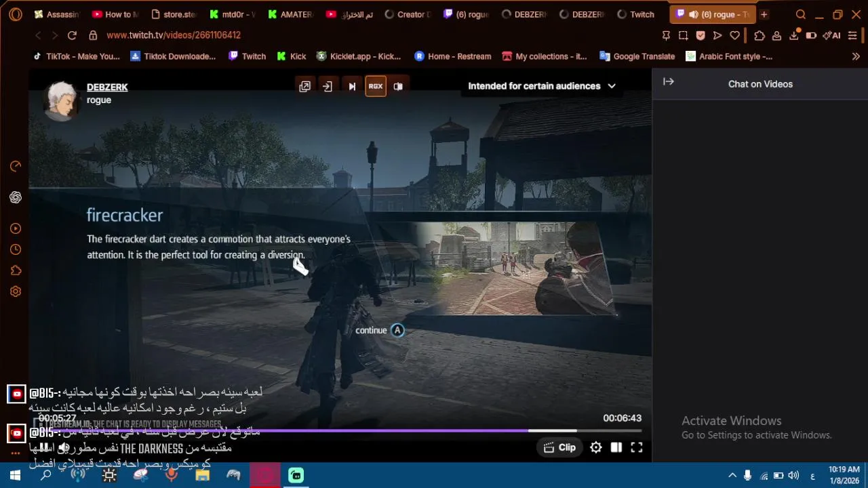Seek the video using the progress bar

pyautogui.click(x=340, y=430)
